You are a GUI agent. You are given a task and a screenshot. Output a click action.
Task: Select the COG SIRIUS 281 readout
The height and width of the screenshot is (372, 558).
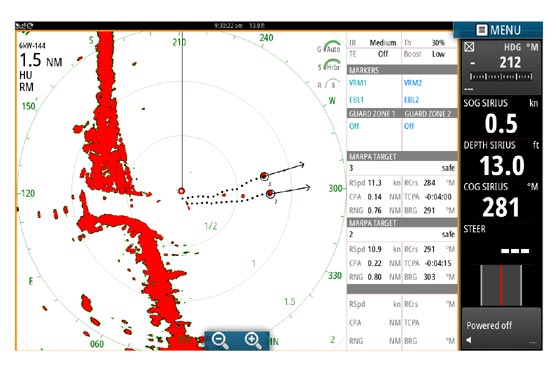coord(501,201)
